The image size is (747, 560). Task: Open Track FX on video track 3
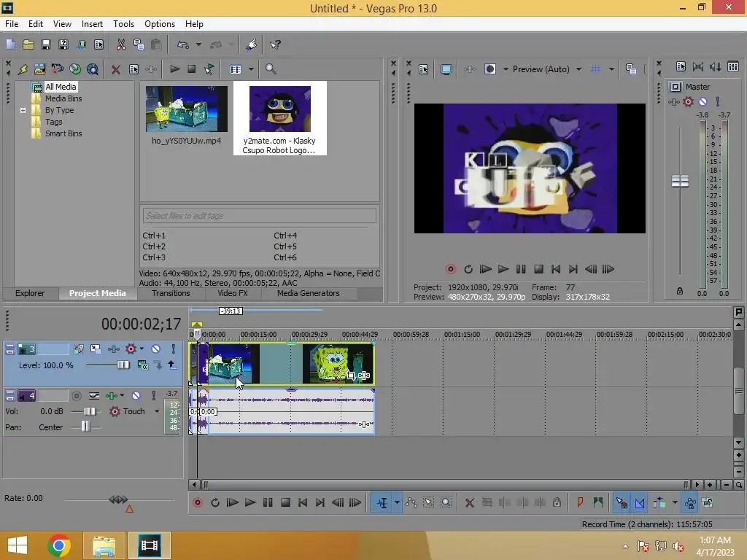click(x=113, y=349)
